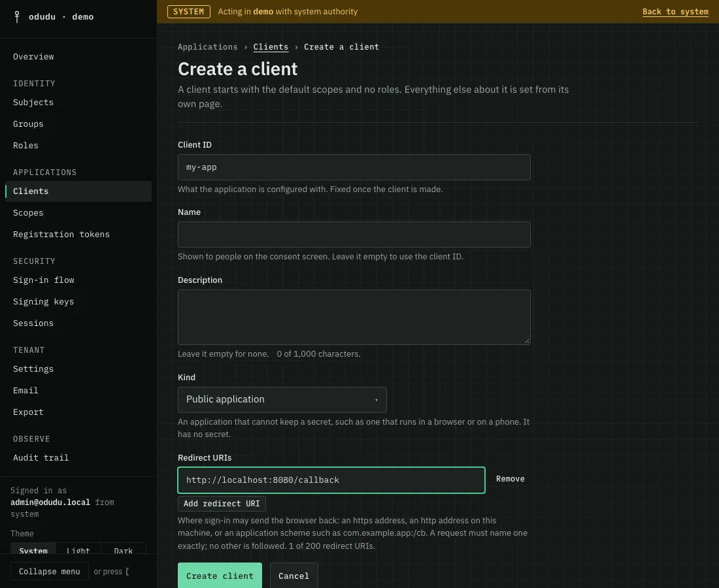The width and height of the screenshot is (719, 588).
Task: Click the localhost redirect URI field
Action: click(331, 480)
